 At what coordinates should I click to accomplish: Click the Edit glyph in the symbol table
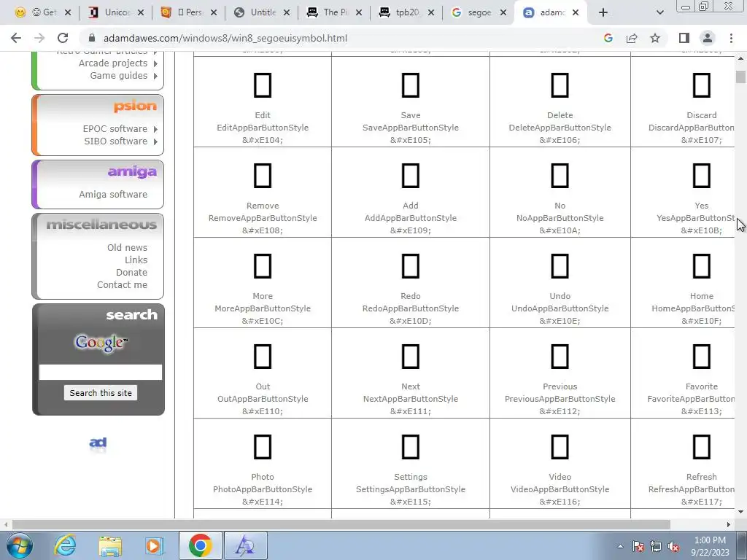pyautogui.click(x=263, y=85)
